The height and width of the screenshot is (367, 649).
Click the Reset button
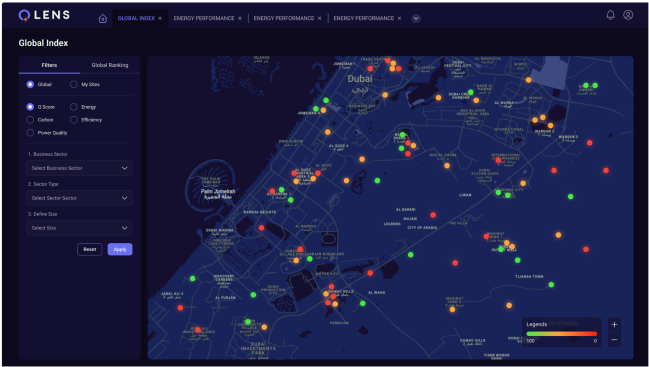click(x=90, y=249)
